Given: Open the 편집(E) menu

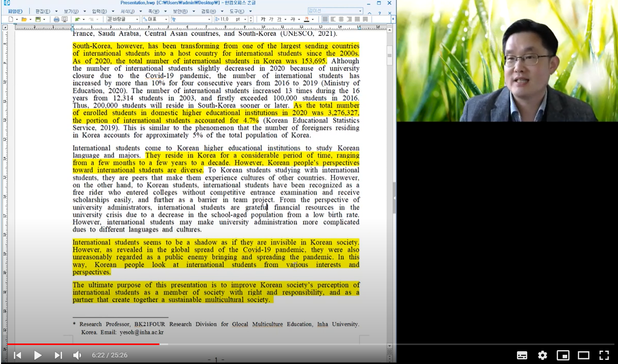Looking at the screenshot, I should [x=43, y=11].
